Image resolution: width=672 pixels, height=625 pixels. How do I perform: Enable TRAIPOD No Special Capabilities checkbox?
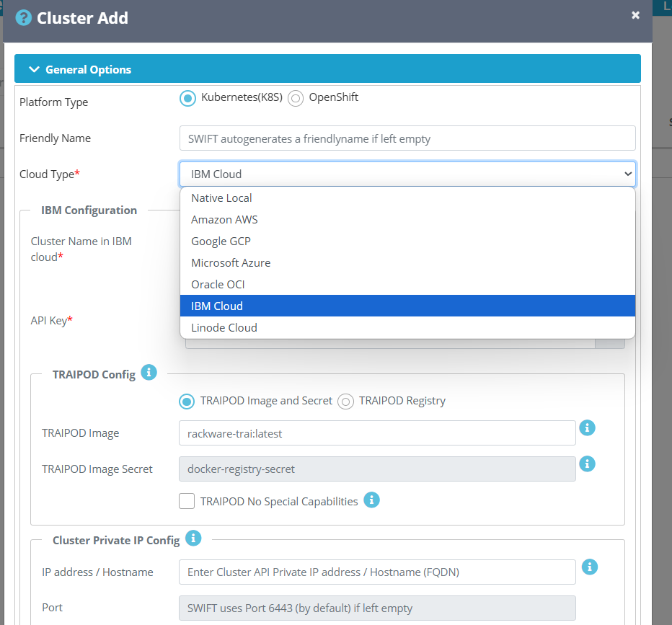(x=187, y=501)
